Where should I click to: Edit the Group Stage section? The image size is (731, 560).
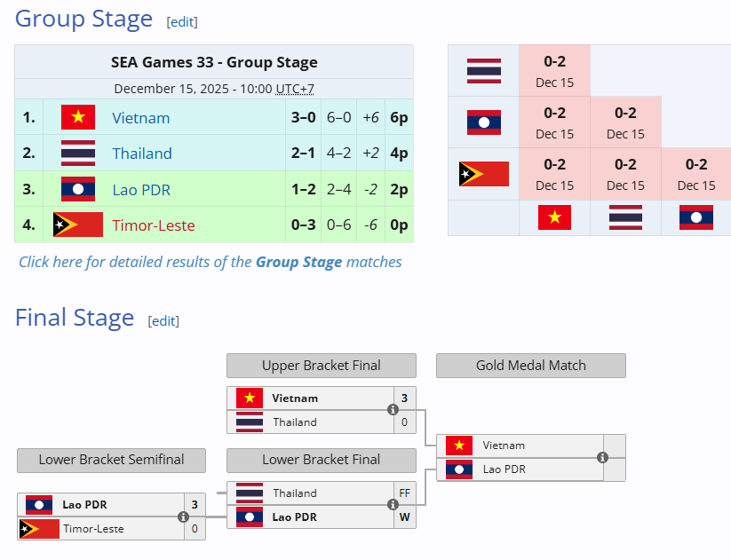click(x=182, y=21)
